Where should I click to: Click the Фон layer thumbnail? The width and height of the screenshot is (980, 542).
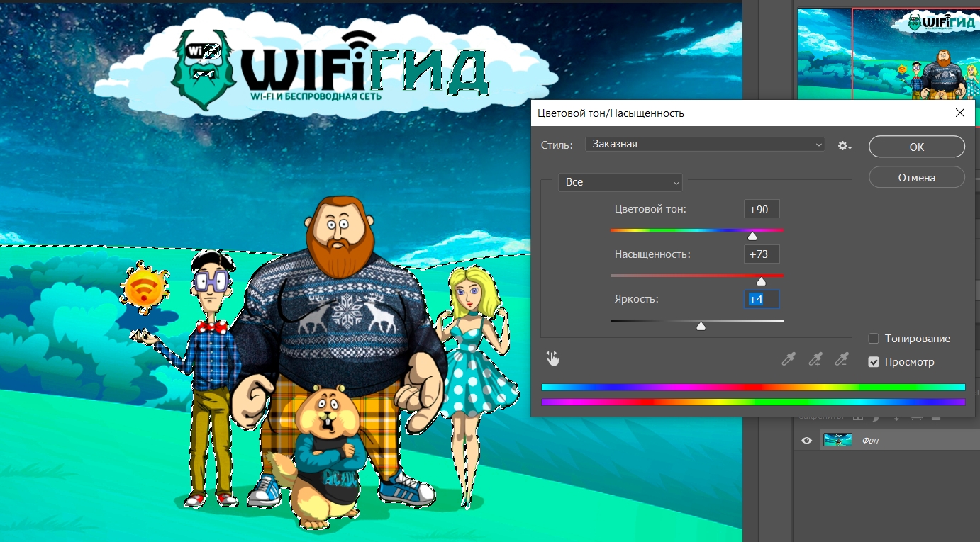tap(837, 440)
